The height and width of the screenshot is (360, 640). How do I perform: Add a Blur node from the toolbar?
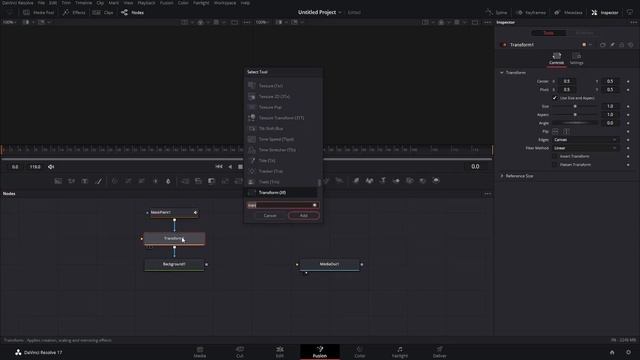tap(168, 181)
